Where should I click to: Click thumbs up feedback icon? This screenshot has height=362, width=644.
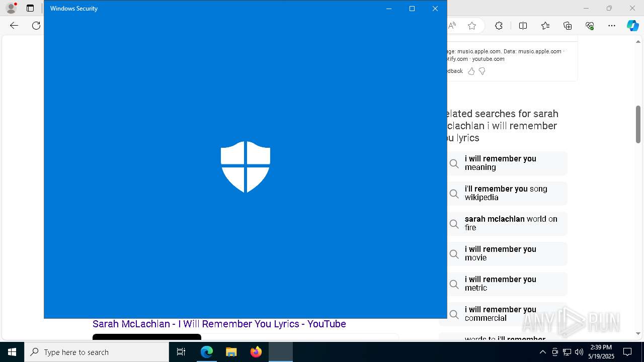(x=471, y=71)
